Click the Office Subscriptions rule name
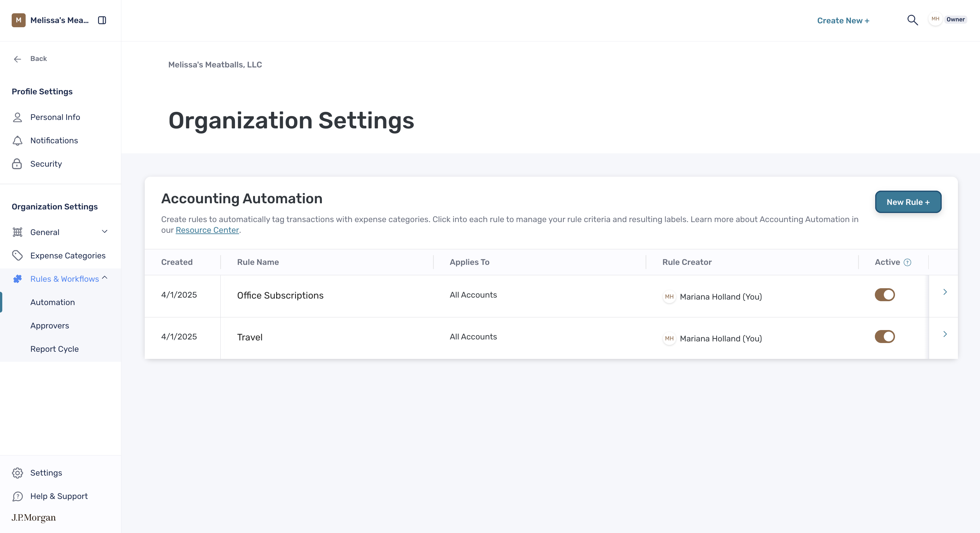This screenshot has height=533, width=980. (280, 295)
